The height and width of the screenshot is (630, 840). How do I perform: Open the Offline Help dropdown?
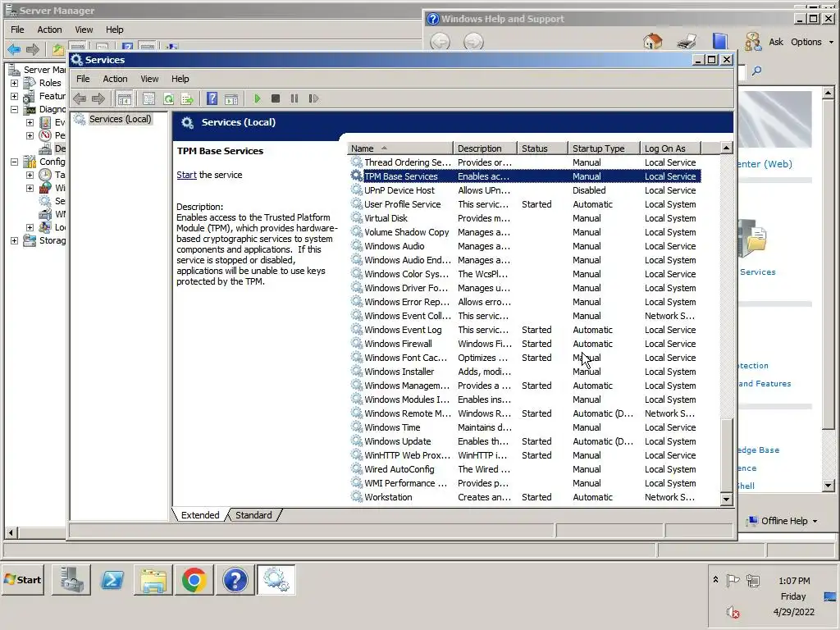click(783, 521)
